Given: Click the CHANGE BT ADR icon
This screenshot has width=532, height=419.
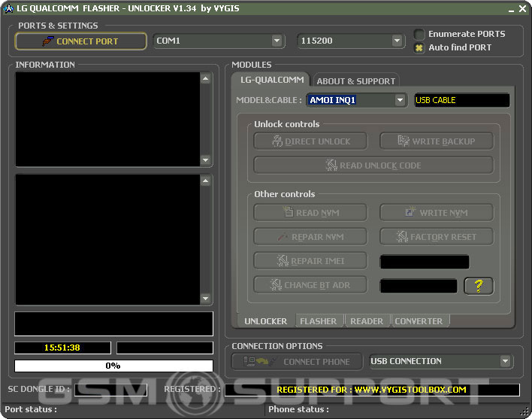Looking at the screenshot, I should [276, 284].
